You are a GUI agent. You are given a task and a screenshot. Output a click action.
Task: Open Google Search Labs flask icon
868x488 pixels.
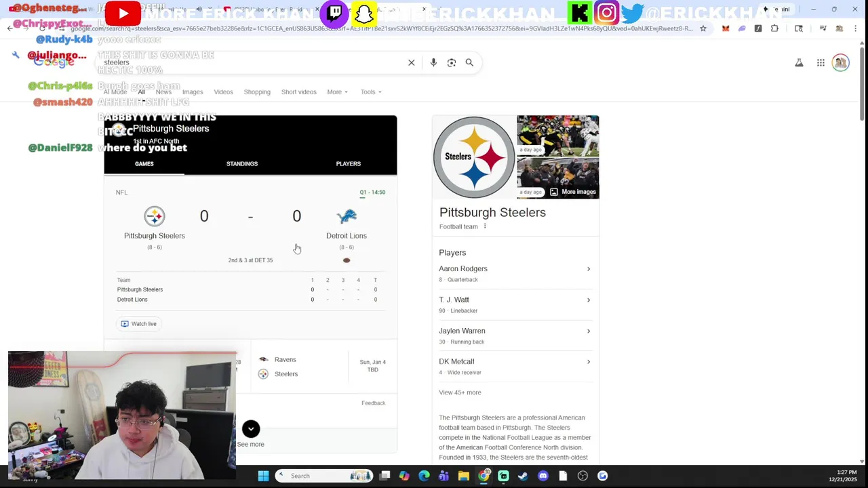799,63
